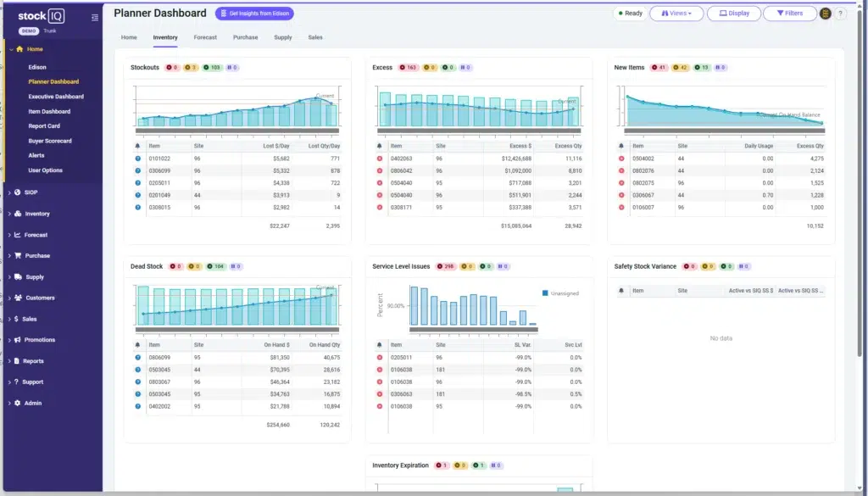Click the red 298 badge on Service Level Issues
The image size is (868, 496).
tap(446, 266)
